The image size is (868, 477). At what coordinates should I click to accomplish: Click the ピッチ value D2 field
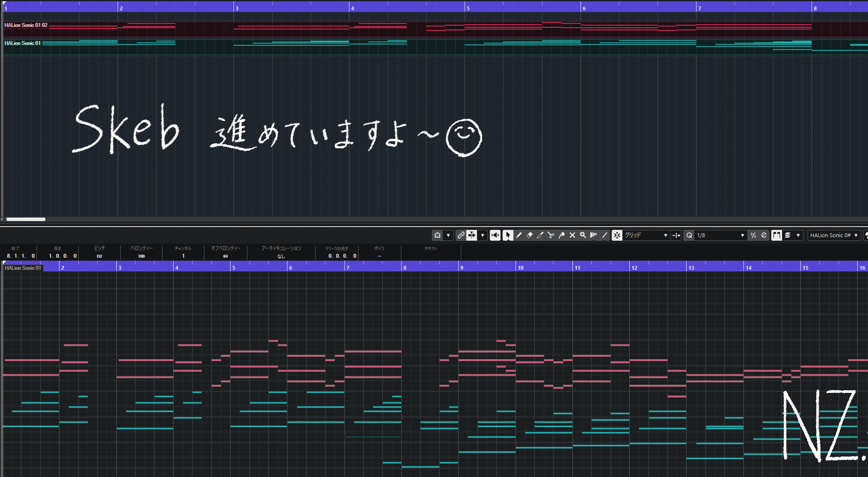click(99, 256)
